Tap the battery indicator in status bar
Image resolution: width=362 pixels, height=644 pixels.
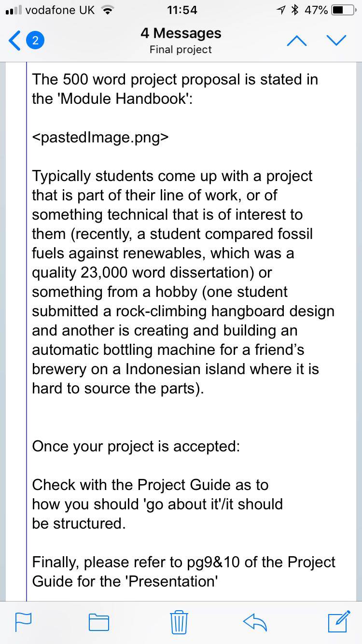[344, 10]
